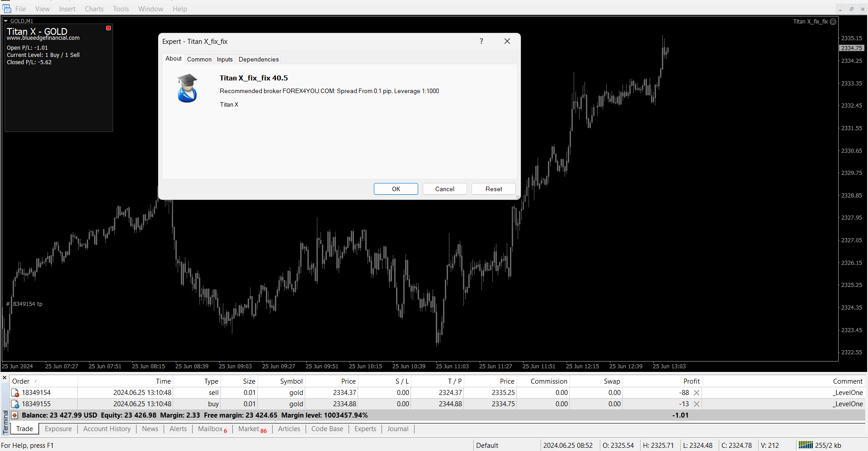The width and height of the screenshot is (868, 451).
Task: Open the Common tab in Expert dialog
Action: pos(199,59)
